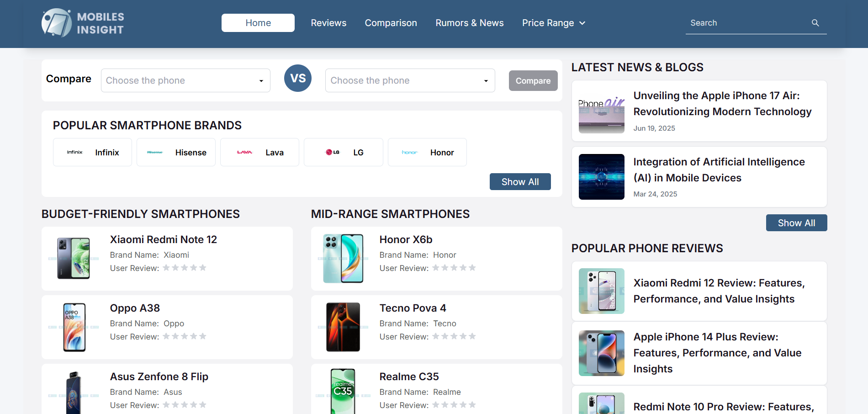Click star rating for Asus Zenfone 8 Flip

pyautogui.click(x=185, y=405)
